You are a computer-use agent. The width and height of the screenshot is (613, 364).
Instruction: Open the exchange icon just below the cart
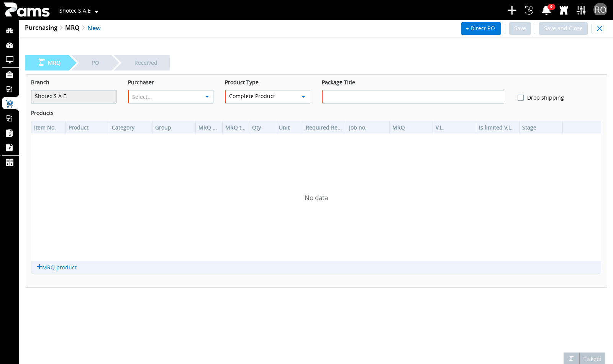(x=10, y=118)
